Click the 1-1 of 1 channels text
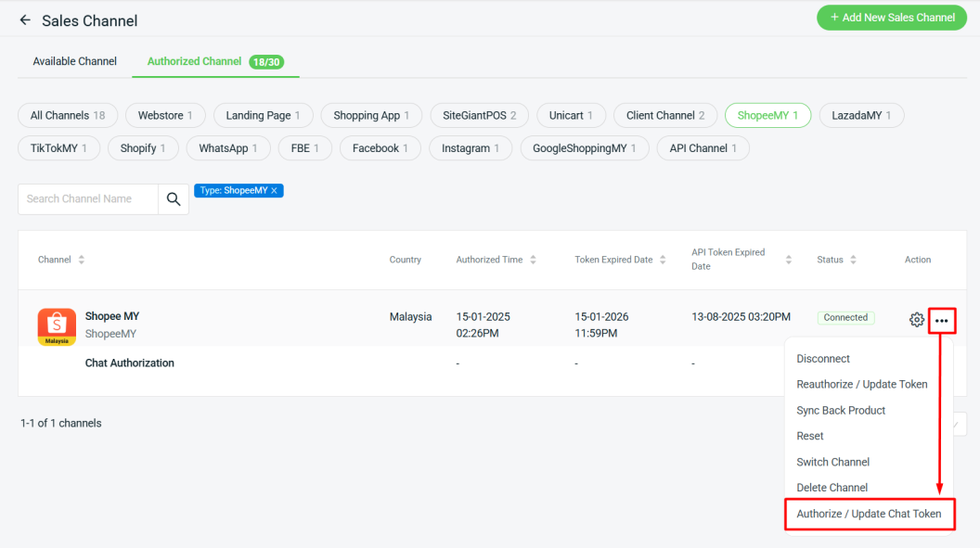The image size is (980, 548). [x=60, y=423]
